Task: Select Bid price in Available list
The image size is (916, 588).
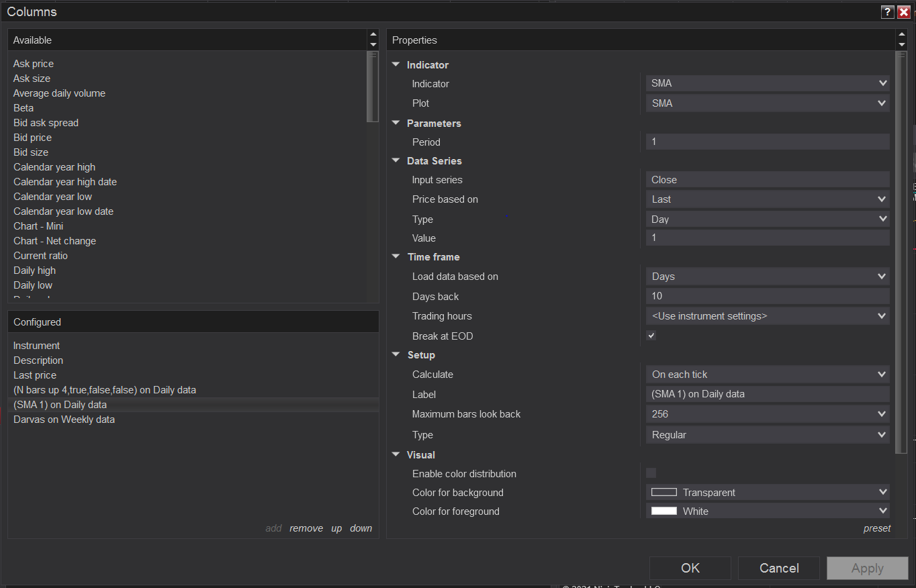Action: pyautogui.click(x=32, y=138)
